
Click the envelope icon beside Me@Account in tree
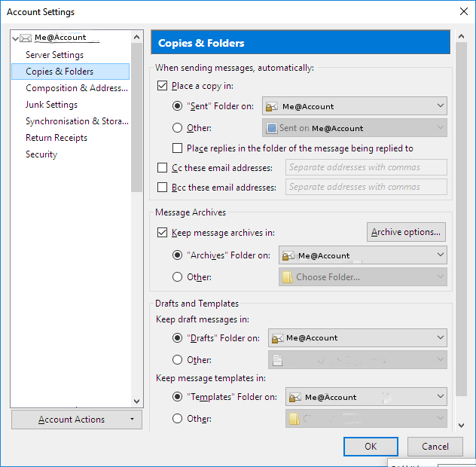click(x=26, y=38)
